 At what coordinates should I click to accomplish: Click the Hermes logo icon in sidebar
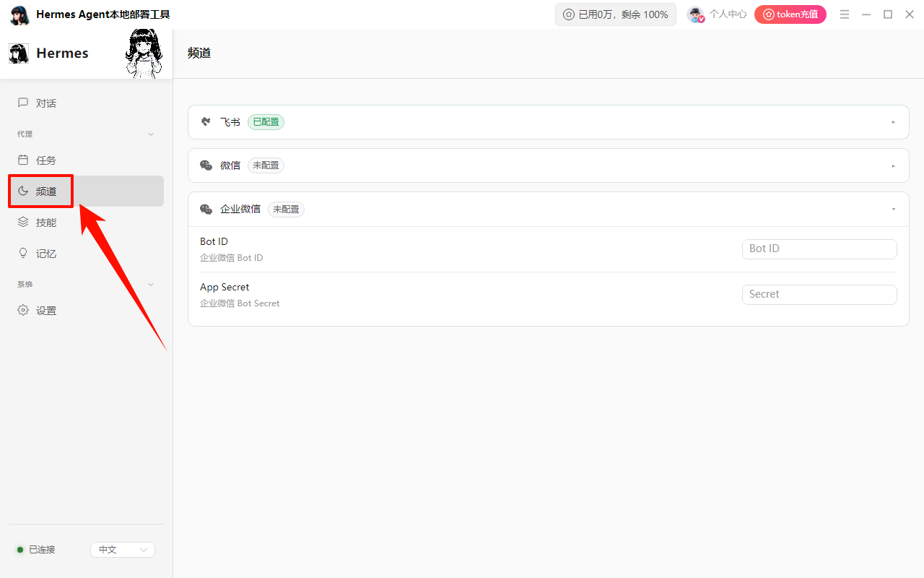tap(19, 53)
